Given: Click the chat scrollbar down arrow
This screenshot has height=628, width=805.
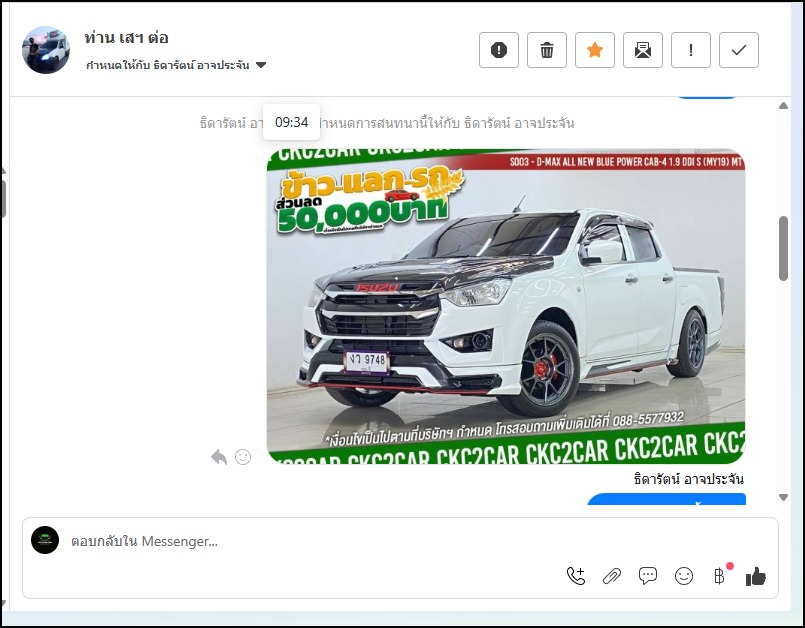Looking at the screenshot, I should tap(783, 497).
